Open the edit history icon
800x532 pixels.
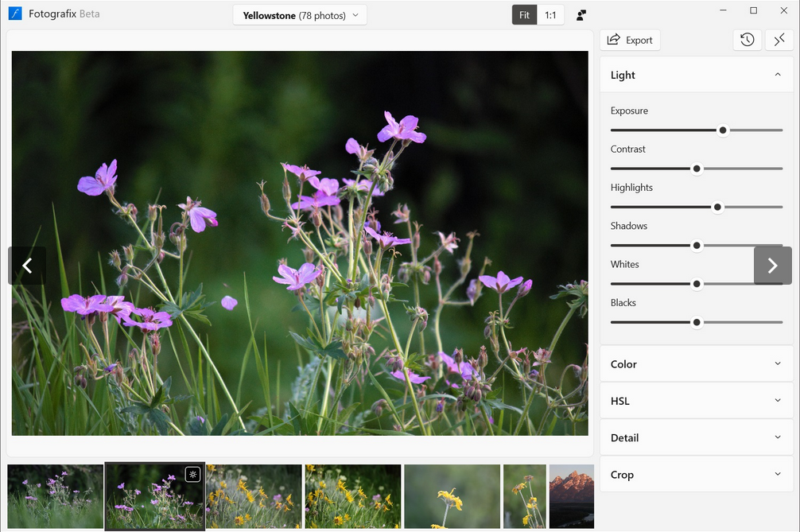point(748,40)
